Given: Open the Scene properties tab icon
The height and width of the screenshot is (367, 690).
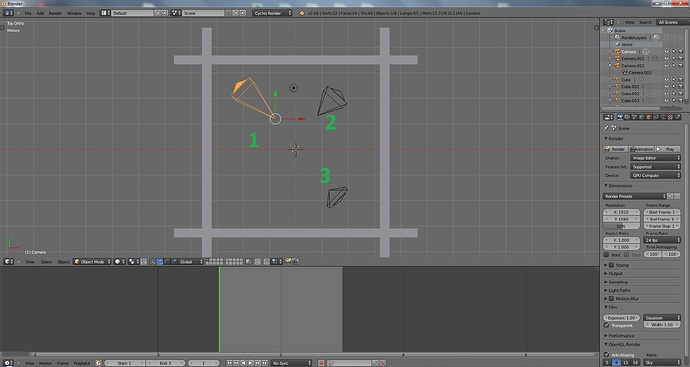Looking at the screenshot, I should pos(635,117).
